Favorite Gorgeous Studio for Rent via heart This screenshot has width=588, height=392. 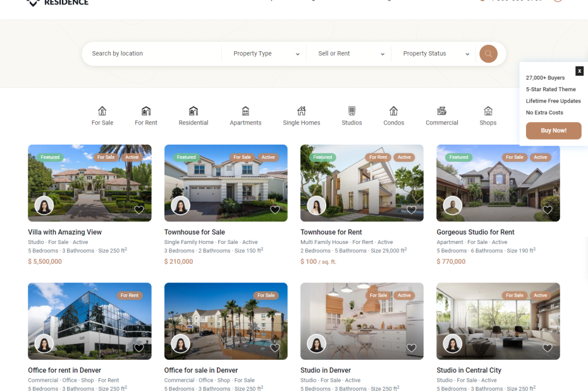tap(548, 210)
